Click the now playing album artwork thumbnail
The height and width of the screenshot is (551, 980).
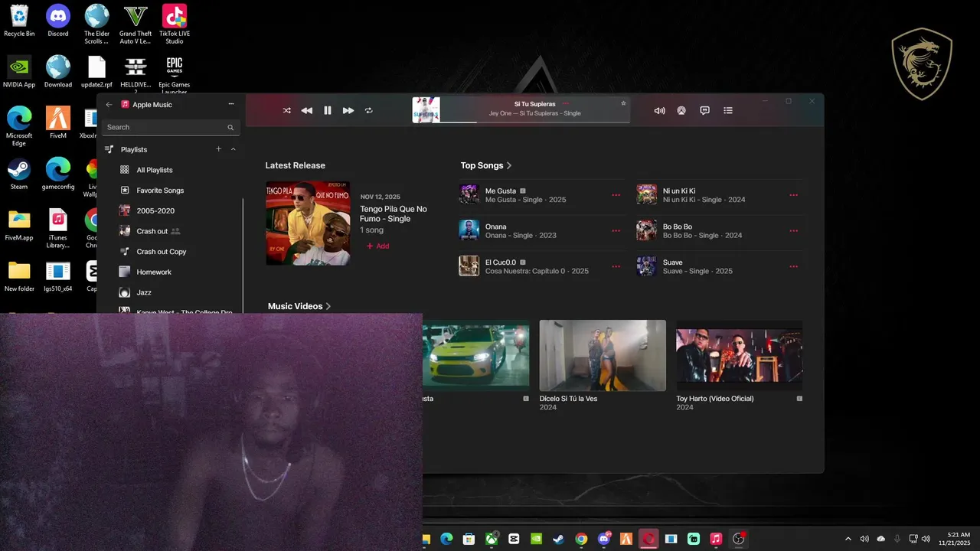click(426, 109)
